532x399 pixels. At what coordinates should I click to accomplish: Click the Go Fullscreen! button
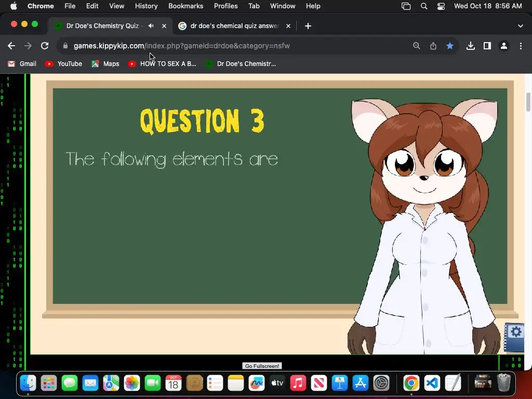coord(262,366)
